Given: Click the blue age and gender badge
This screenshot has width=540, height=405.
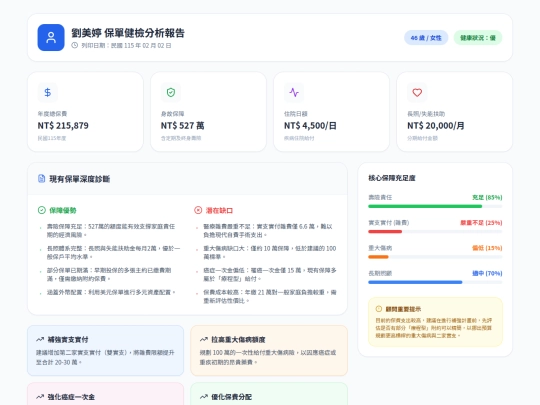Looking at the screenshot, I should [426, 38].
